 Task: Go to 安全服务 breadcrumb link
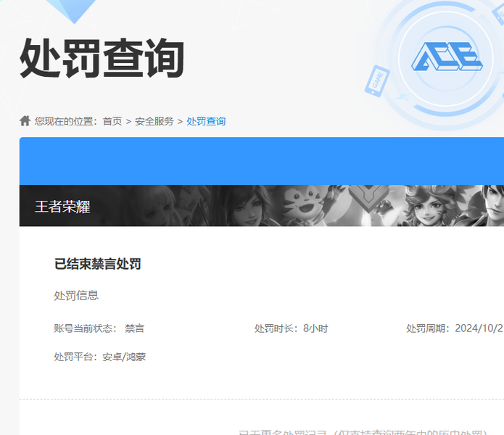pyautogui.click(x=154, y=122)
